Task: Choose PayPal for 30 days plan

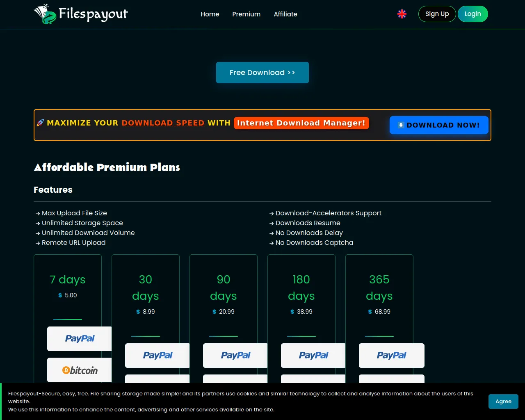Action: (x=157, y=356)
